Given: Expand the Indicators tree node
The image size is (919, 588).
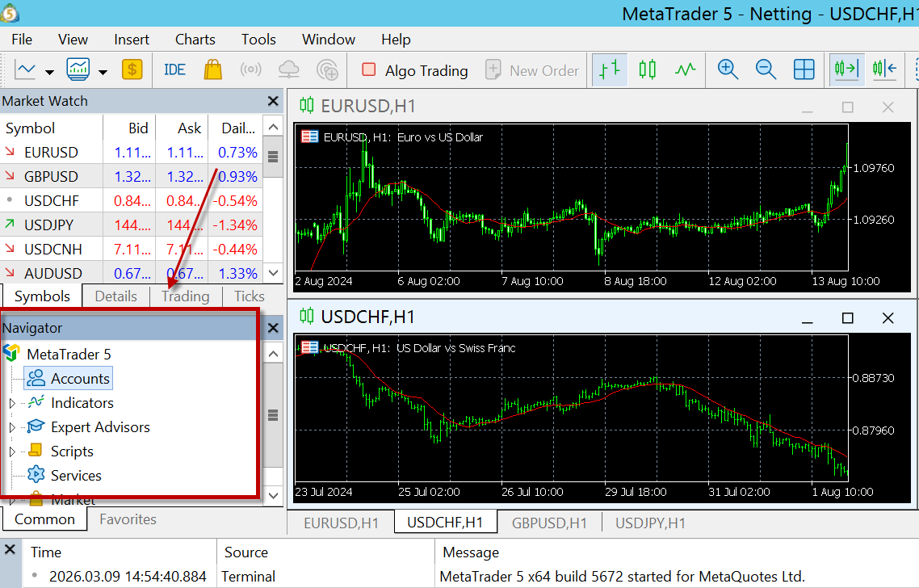Looking at the screenshot, I should point(12,403).
